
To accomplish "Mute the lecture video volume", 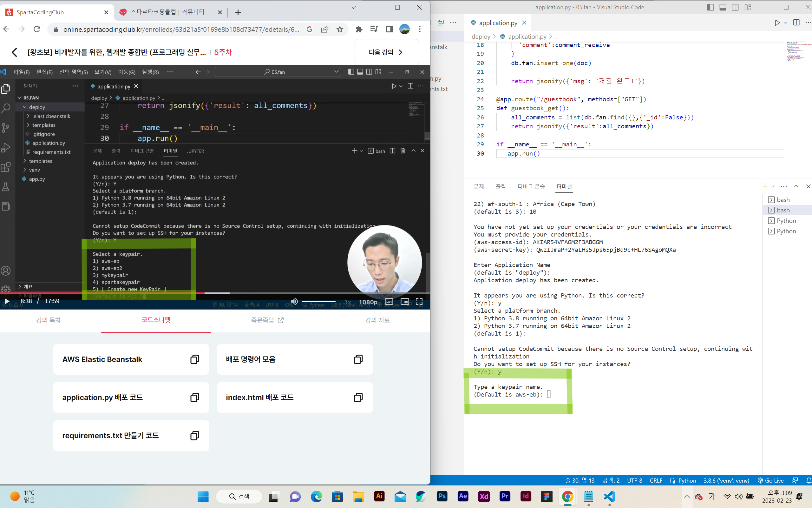I will coord(294,301).
